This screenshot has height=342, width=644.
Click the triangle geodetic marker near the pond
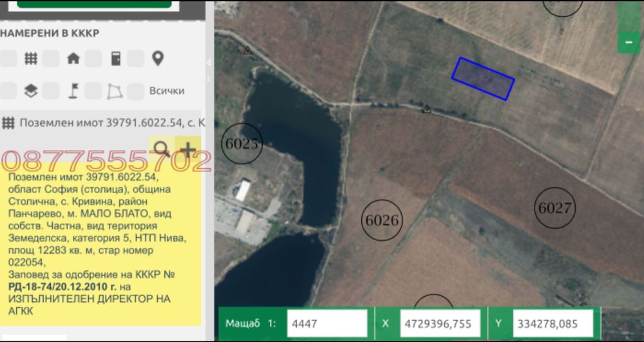pyautogui.click(x=248, y=50)
